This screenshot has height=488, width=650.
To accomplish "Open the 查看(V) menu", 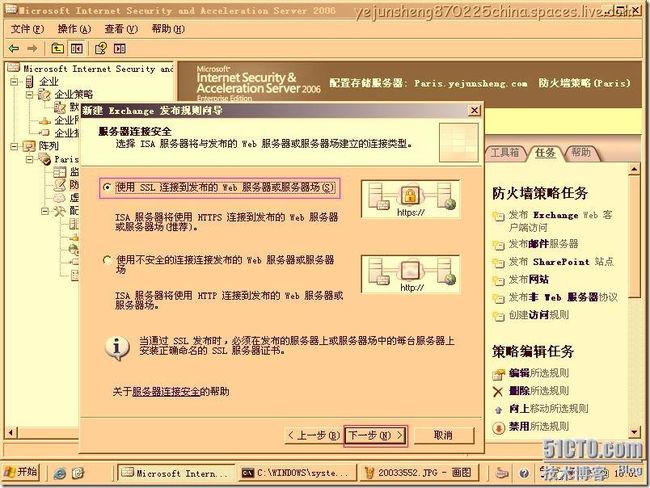I will click(121, 29).
